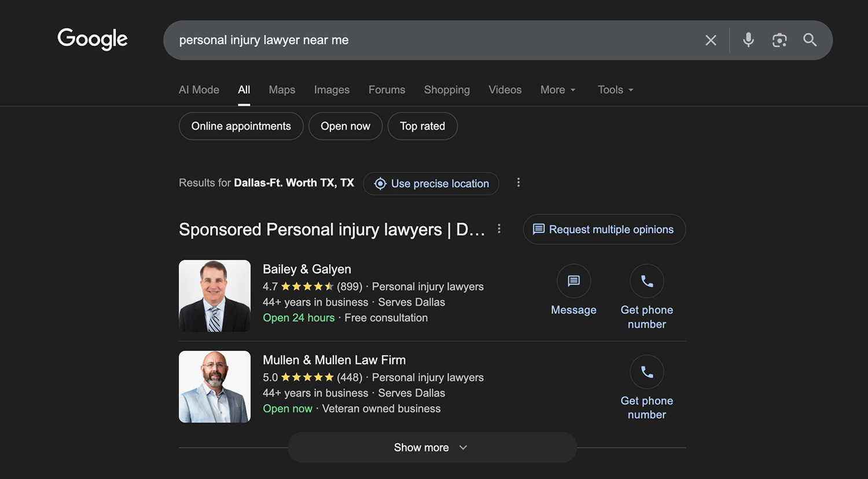Expand the Show more results section

pyautogui.click(x=432, y=447)
